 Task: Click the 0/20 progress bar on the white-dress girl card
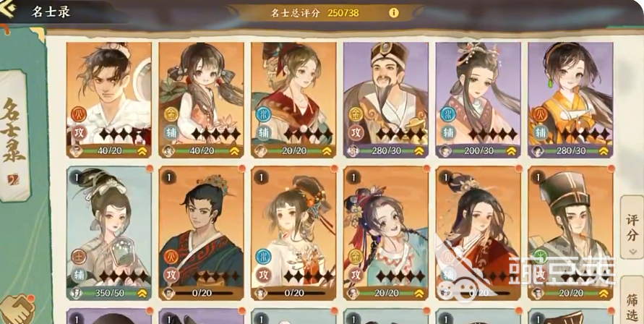click(294, 293)
